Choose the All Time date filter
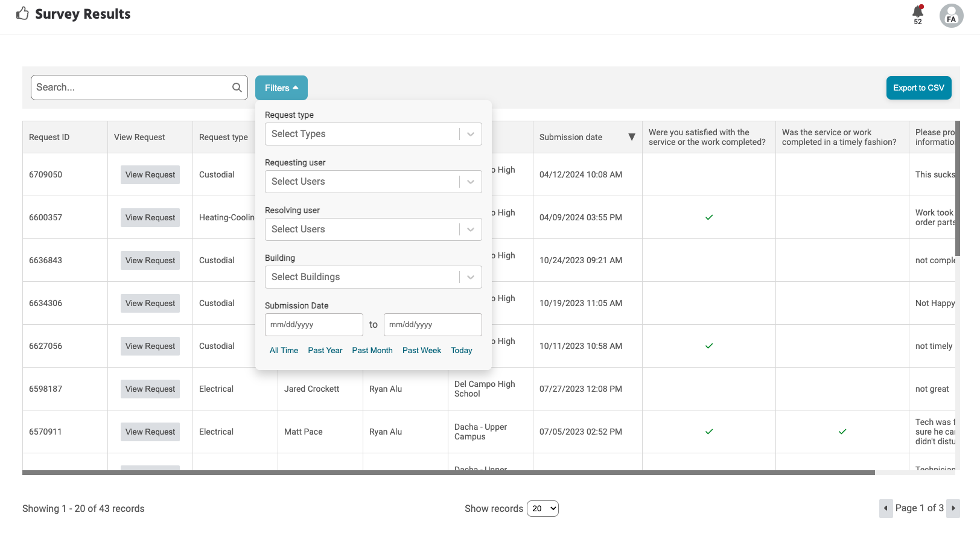The height and width of the screenshot is (533, 980). (x=284, y=351)
